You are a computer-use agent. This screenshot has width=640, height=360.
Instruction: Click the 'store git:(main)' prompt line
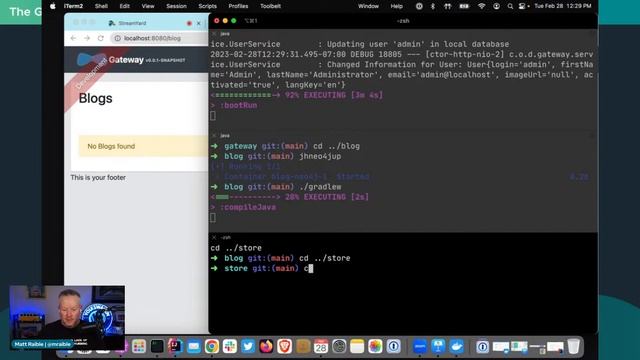pos(262,268)
